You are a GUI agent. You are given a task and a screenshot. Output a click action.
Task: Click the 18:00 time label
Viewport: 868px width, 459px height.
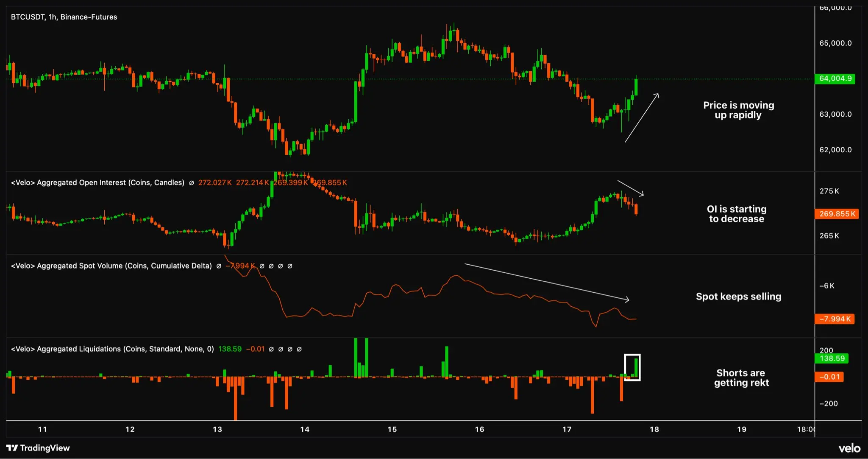[806, 429]
